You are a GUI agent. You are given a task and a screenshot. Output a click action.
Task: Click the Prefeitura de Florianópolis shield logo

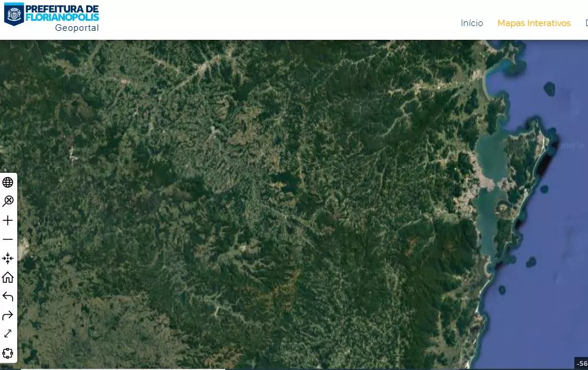[x=14, y=14]
